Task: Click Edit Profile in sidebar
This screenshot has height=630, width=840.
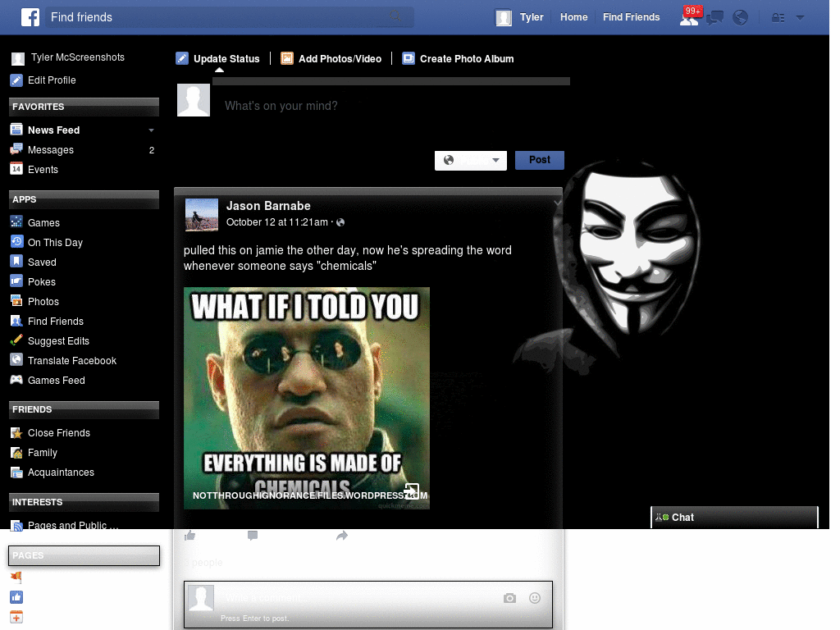Action: click(x=52, y=80)
